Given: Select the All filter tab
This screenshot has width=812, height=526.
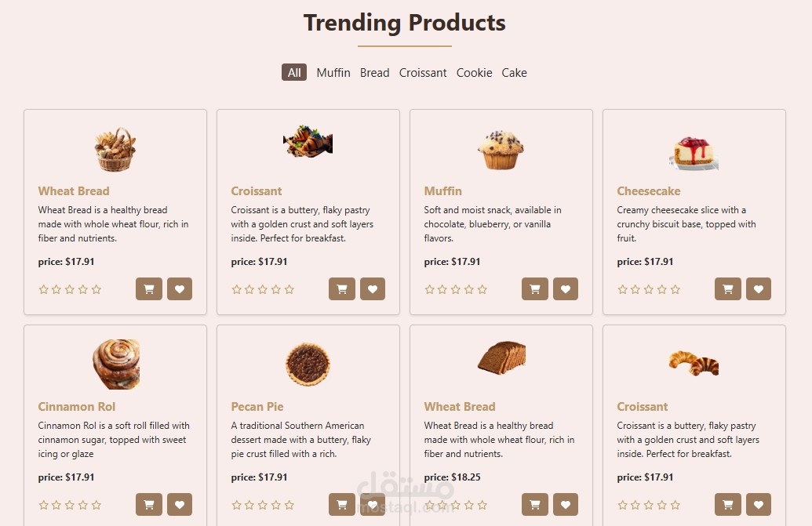Looking at the screenshot, I should [294, 73].
